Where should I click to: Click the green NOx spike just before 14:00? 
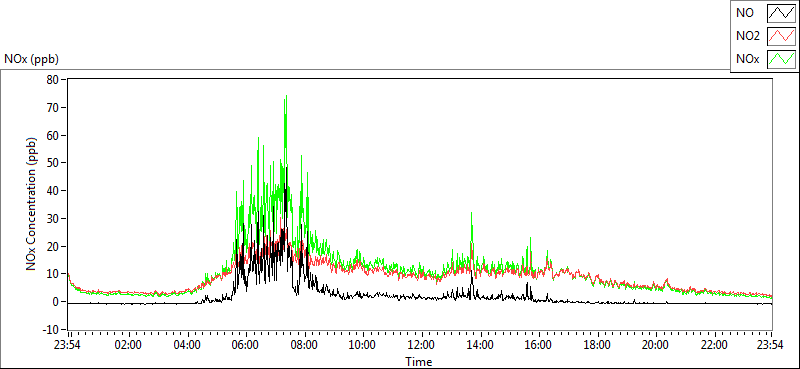pyautogui.click(x=471, y=214)
